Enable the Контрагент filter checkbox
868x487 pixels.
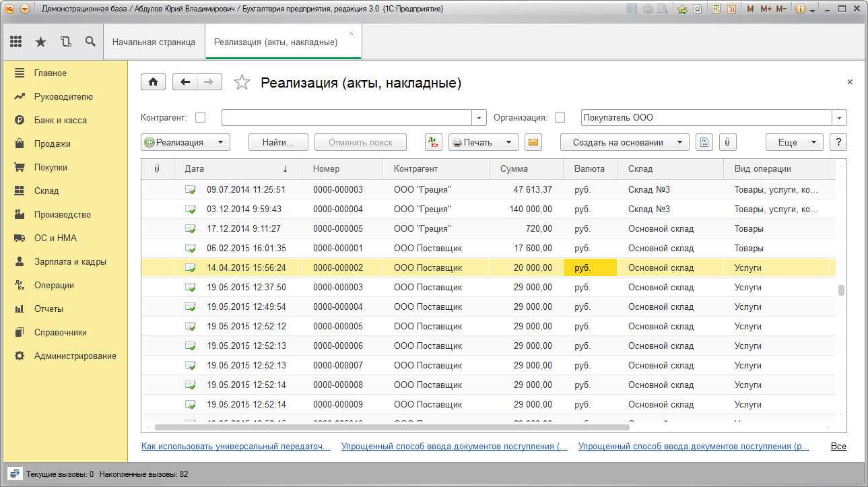click(200, 117)
